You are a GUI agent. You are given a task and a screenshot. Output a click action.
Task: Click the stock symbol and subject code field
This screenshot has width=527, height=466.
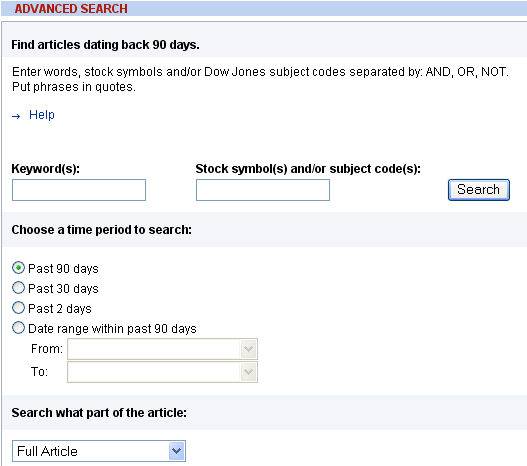click(263, 190)
